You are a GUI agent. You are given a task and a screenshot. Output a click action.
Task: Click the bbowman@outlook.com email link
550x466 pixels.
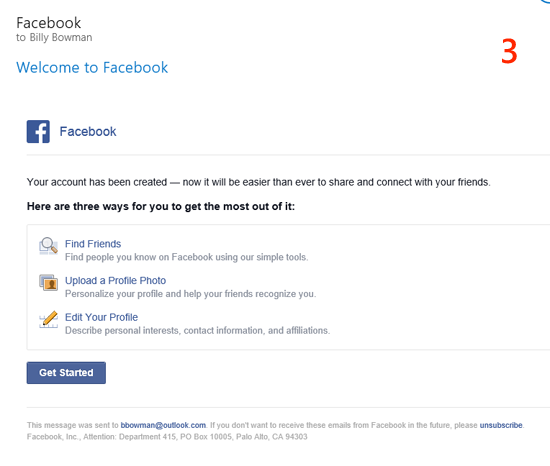tap(163, 425)
